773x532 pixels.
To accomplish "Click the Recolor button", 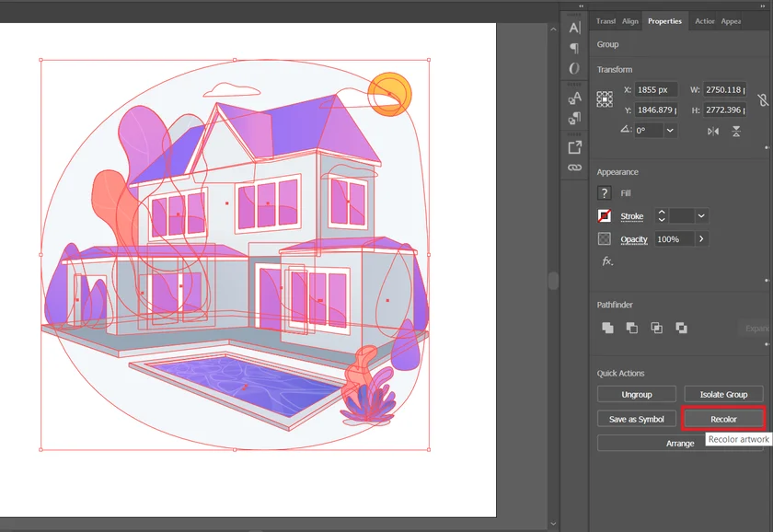I will [x=723, y=419].
